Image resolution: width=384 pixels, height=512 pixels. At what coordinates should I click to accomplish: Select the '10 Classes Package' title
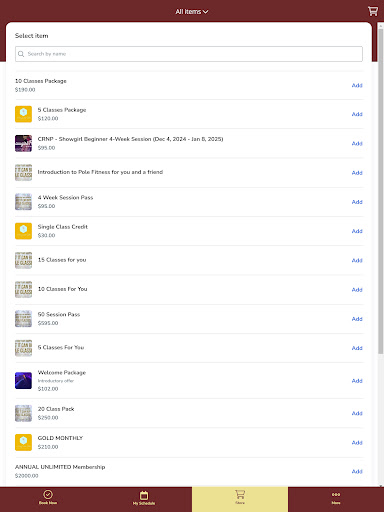(41, 81)
